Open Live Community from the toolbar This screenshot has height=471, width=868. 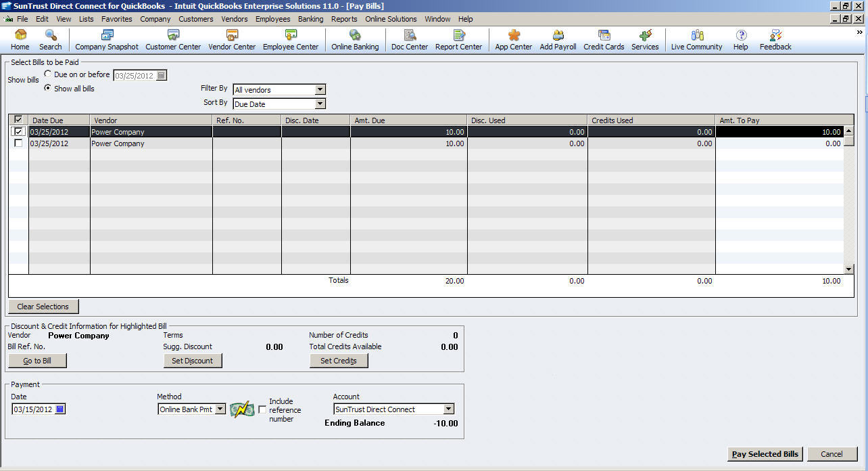[697, 40]
